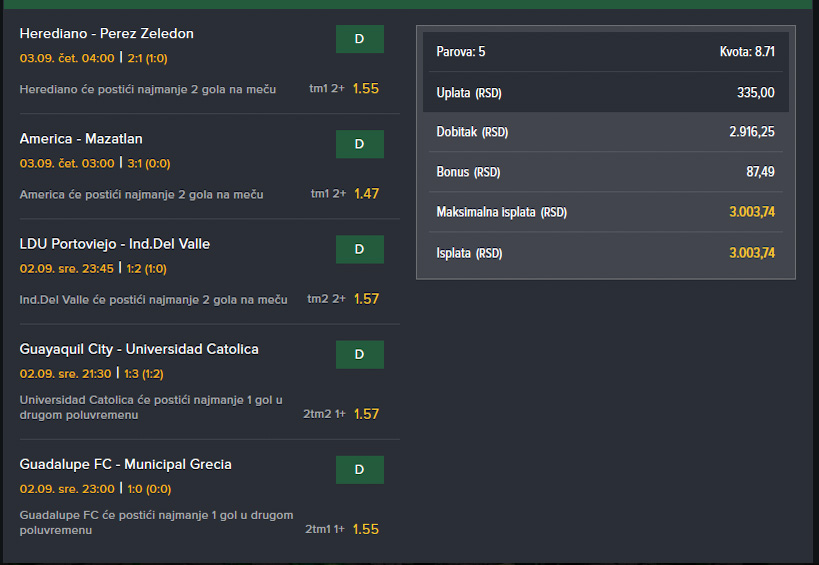Image resolution: width=819 pixels, height=565 pixels.
Task: Click the 1.57 odds for Ind.Del Valle tm2 2+
Action: click(366, 299)
